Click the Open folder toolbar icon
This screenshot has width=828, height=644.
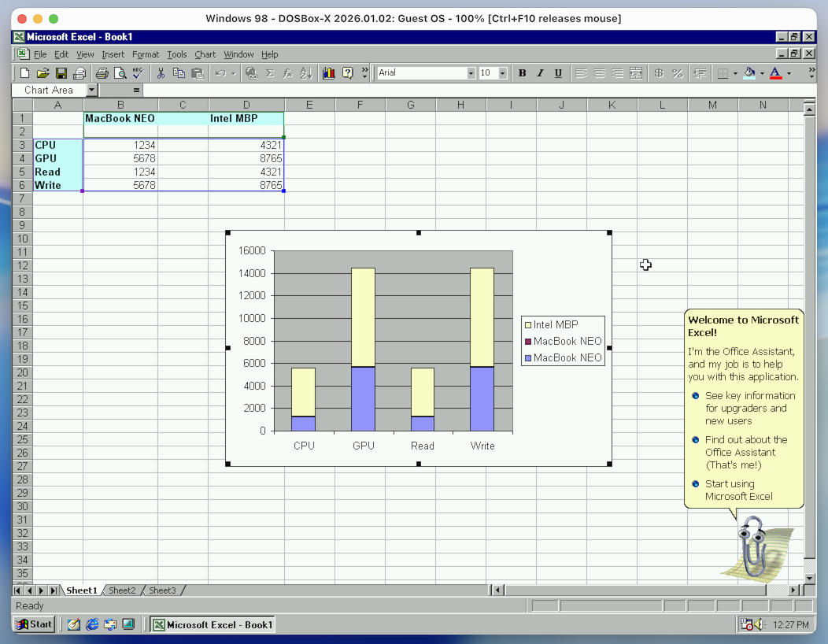click(43, 73)
